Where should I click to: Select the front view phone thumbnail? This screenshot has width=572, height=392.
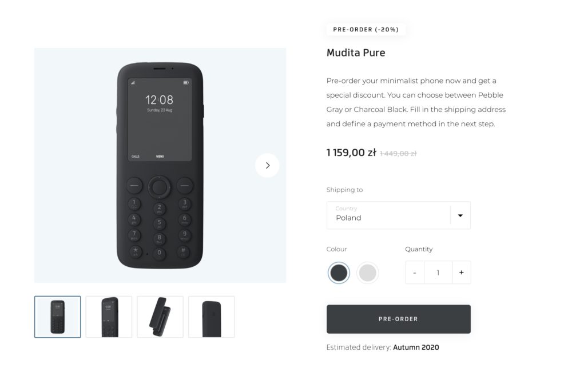click(58, 317)
